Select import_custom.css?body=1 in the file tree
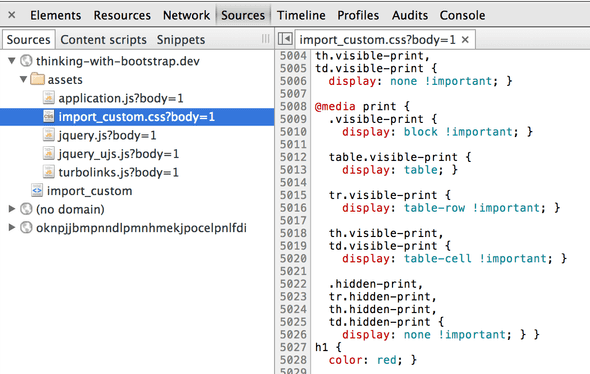 pyautogui.click(x=137, y=117)
